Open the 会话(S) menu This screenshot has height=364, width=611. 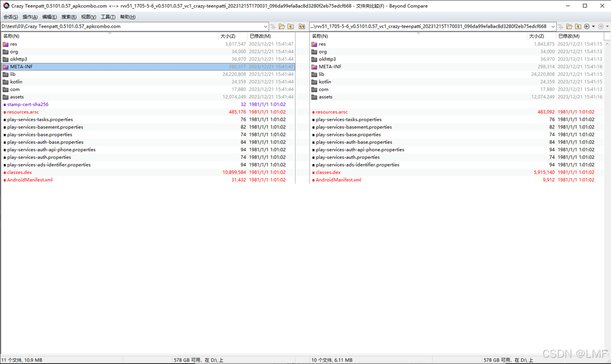pyautogui.click(x=11, y=17)
